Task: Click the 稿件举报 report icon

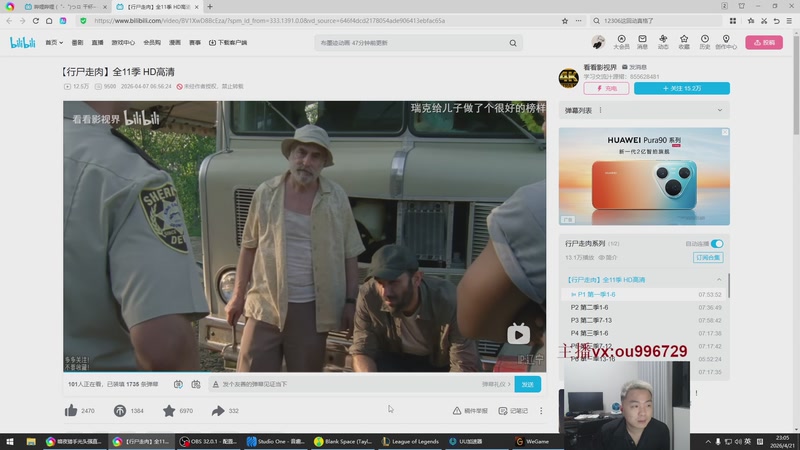Action: [470, 411]
